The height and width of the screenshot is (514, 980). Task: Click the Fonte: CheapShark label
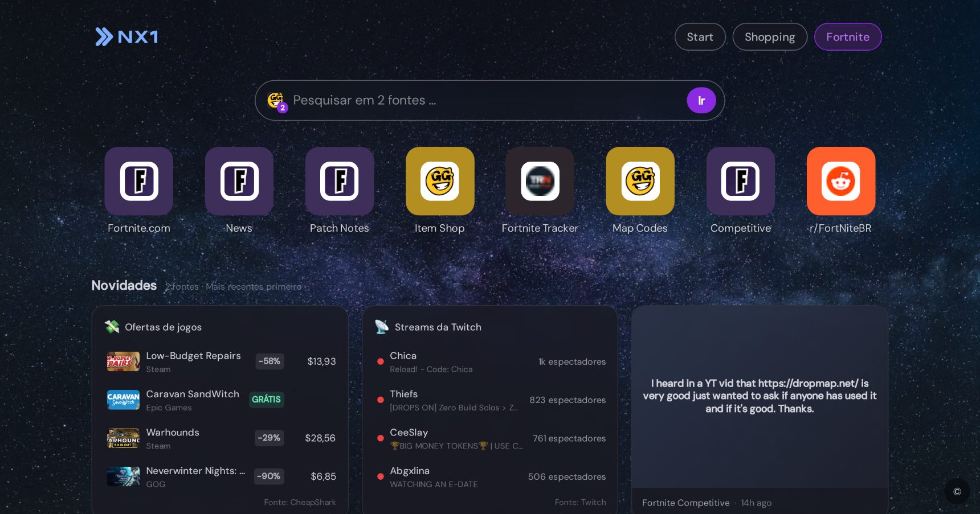pos(300,502)
